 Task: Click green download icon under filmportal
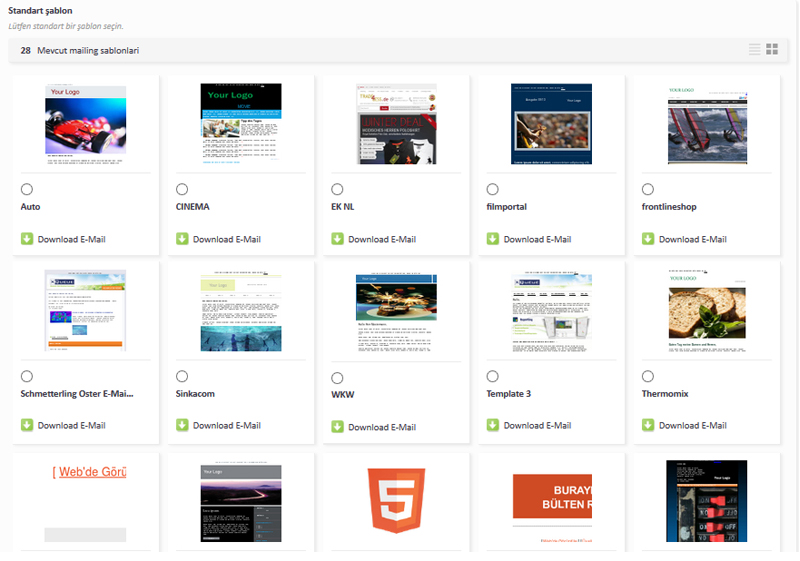(x=493, y=239)
